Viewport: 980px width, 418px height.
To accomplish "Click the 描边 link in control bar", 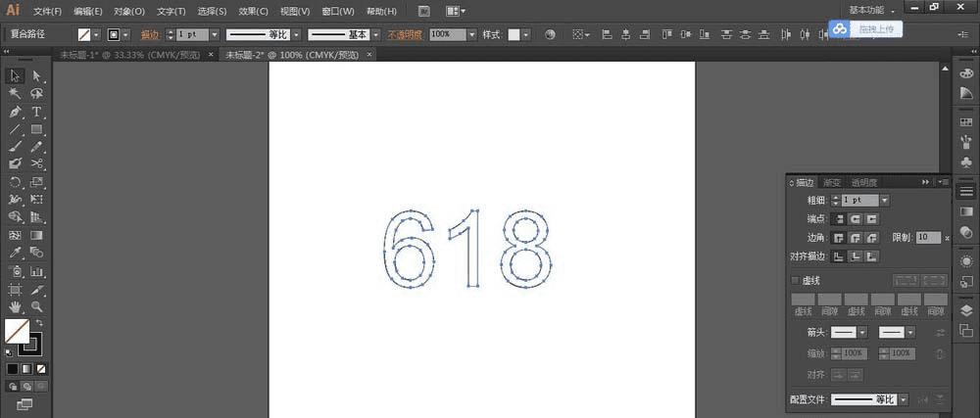I will [150, 35].
